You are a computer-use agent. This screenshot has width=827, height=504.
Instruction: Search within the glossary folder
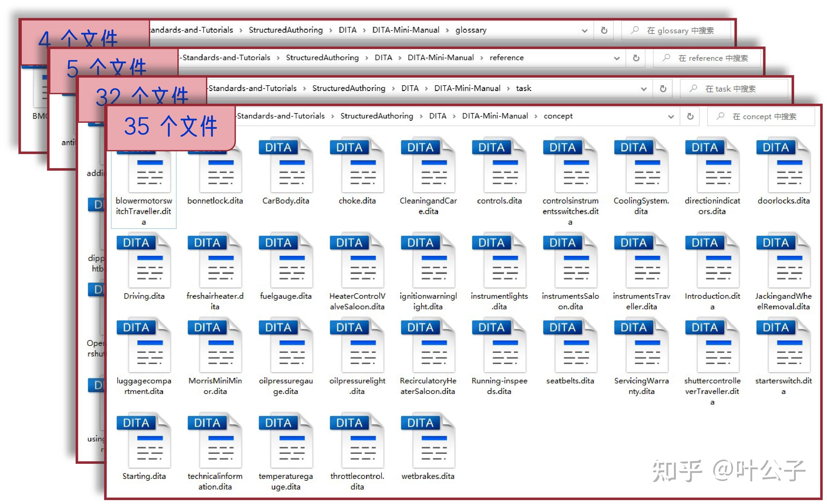(676, 31)
